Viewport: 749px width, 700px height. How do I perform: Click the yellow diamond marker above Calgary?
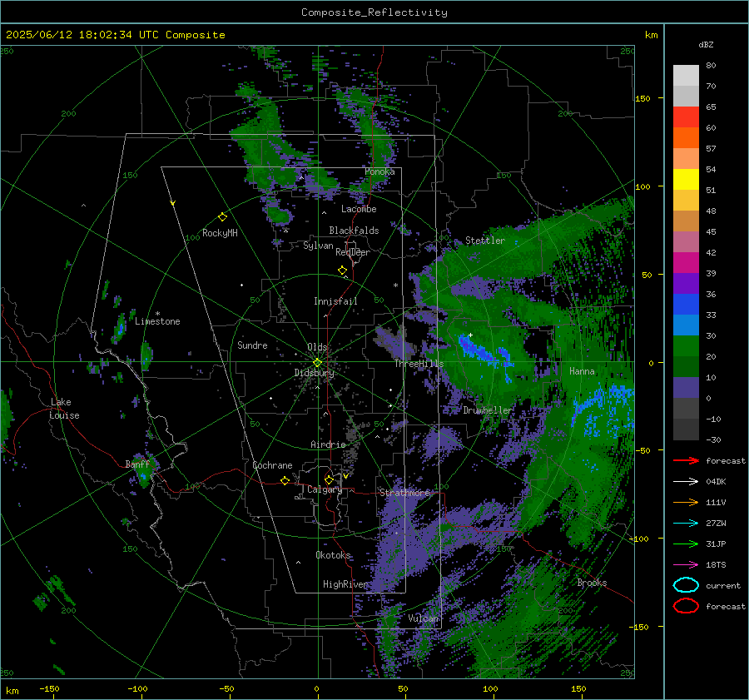[x=329, y=479]
